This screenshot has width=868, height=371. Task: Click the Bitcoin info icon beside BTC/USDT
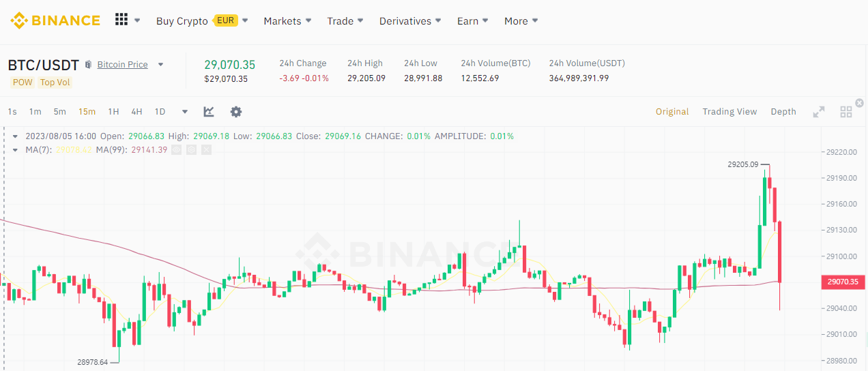[x=88, y=65]
